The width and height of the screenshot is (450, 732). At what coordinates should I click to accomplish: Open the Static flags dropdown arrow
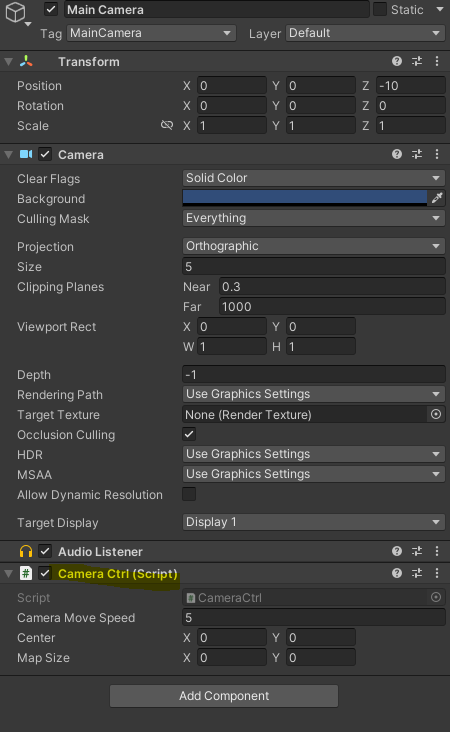pos(440,9)
